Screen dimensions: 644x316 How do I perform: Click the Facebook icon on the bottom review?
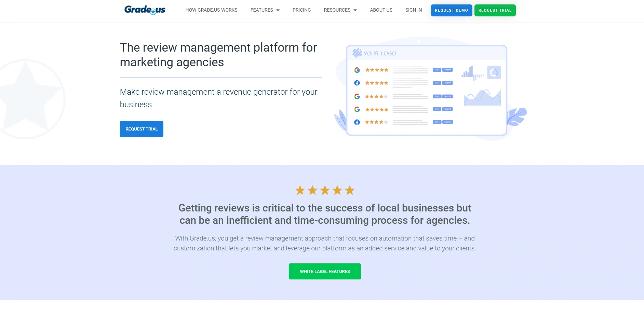tap(357, 122)
